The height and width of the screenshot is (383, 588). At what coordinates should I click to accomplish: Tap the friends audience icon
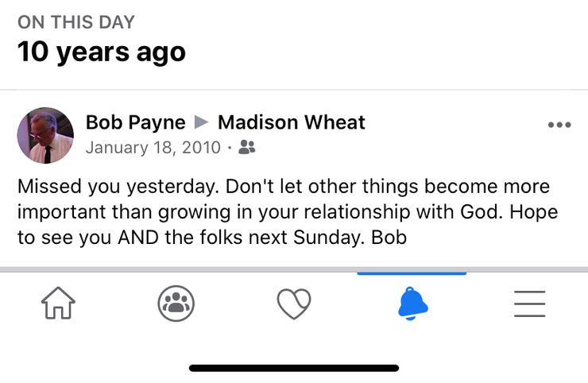(247, 148)
